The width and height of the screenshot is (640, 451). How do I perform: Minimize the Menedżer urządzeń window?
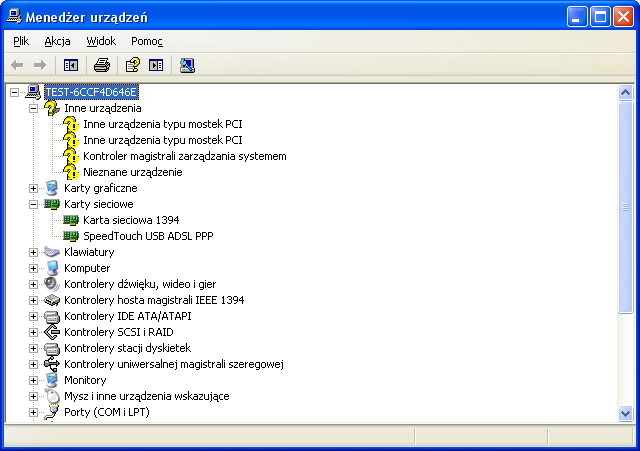pos(576,17)
